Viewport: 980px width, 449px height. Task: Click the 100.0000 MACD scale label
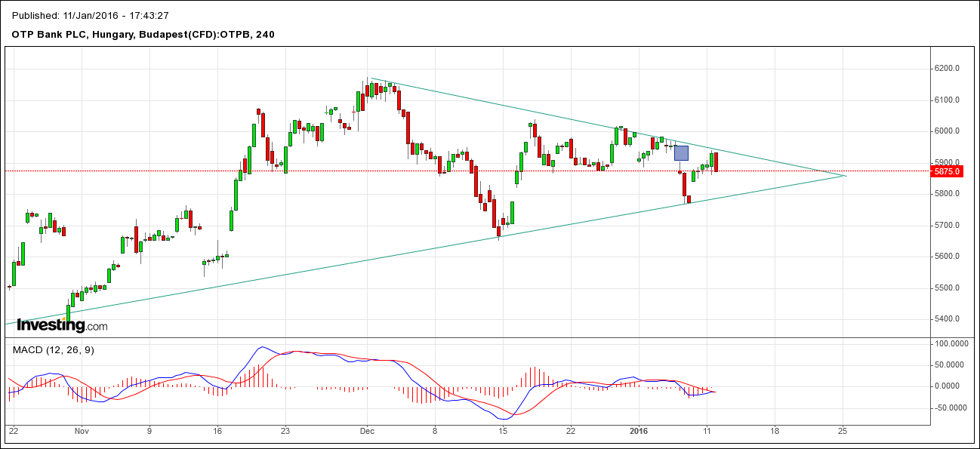[951, 343]
